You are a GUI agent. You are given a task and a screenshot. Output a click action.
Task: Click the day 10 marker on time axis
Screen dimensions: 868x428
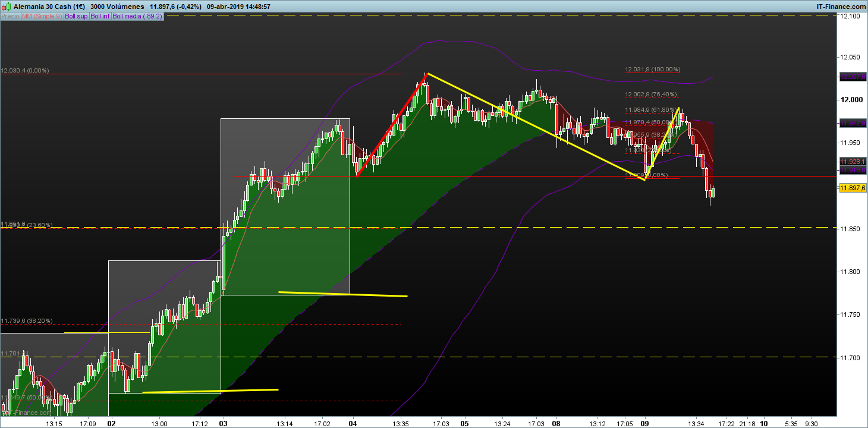click(x=765, y=424)
